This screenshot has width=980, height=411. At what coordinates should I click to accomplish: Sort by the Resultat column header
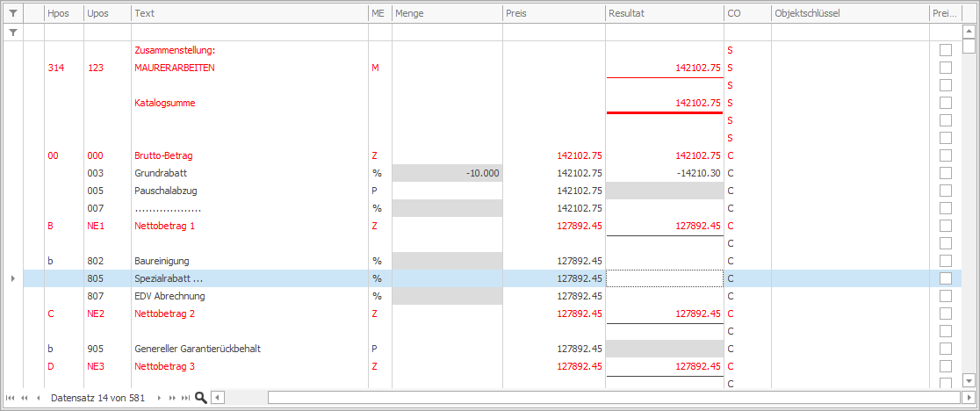(x=665, y=13)
